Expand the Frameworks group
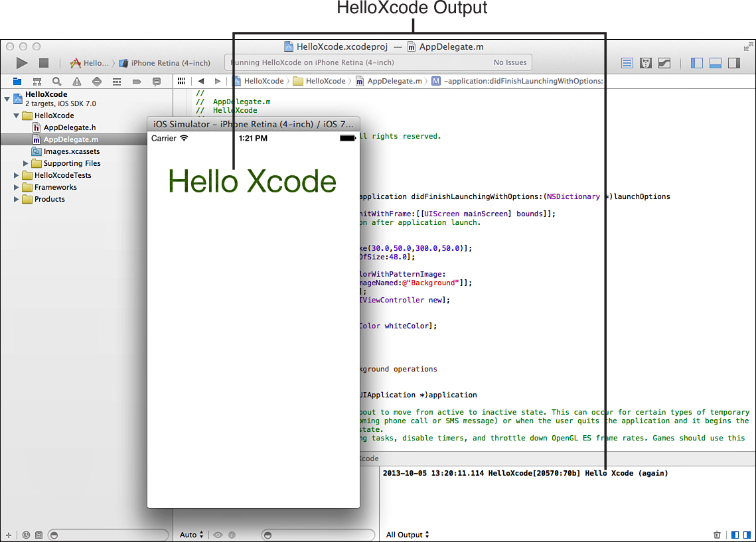The image size is (756, 542). [16, 188]
